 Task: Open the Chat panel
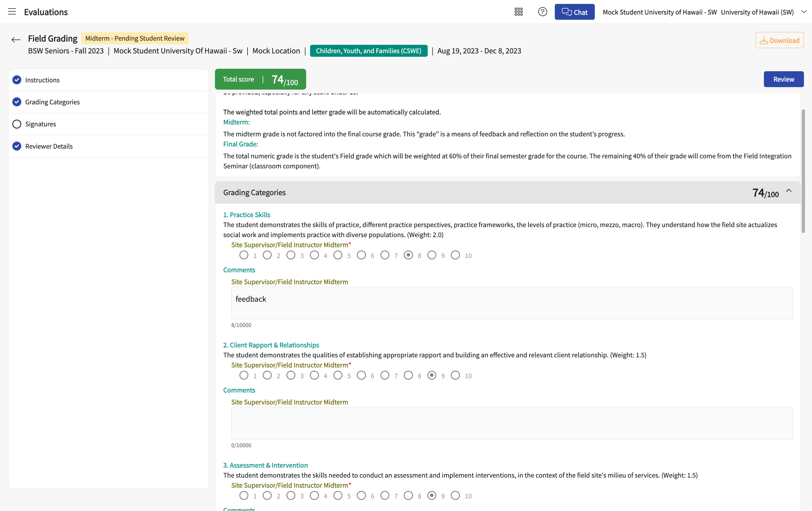coord(574,12)
